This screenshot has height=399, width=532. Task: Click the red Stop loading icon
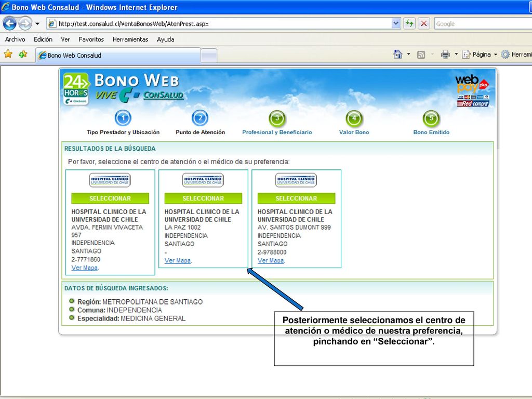pyautogui.click(x=424, y=23)
